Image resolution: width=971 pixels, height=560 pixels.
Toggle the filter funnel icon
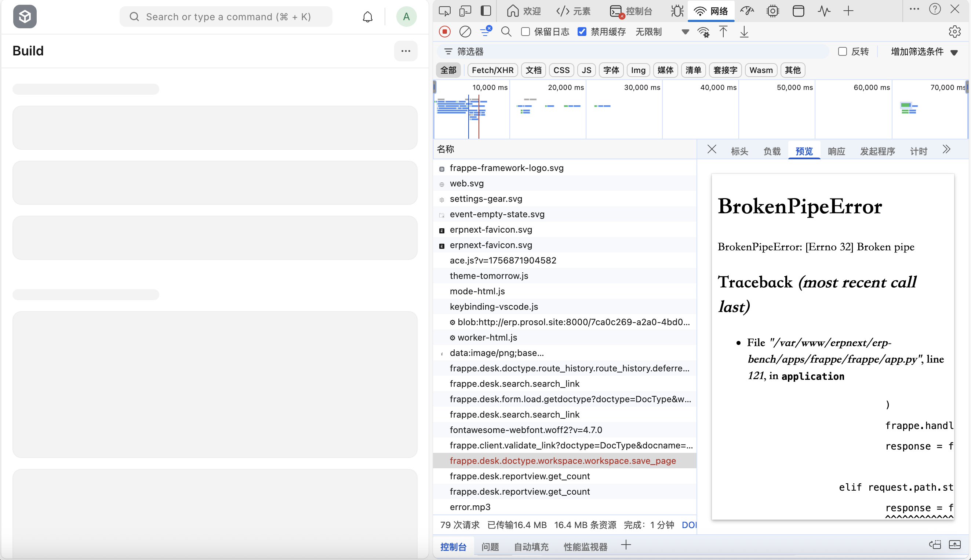[x=486, y=31]
